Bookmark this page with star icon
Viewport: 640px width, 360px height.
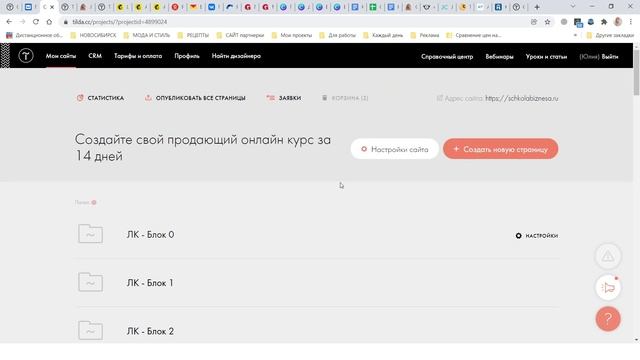[547, 22]
